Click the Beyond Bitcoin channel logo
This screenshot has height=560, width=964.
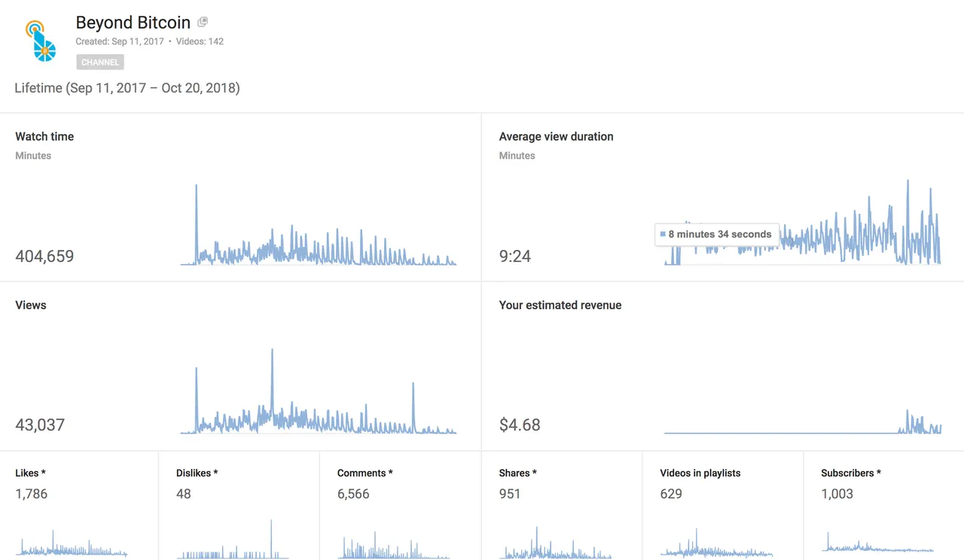tap(41, 41)
